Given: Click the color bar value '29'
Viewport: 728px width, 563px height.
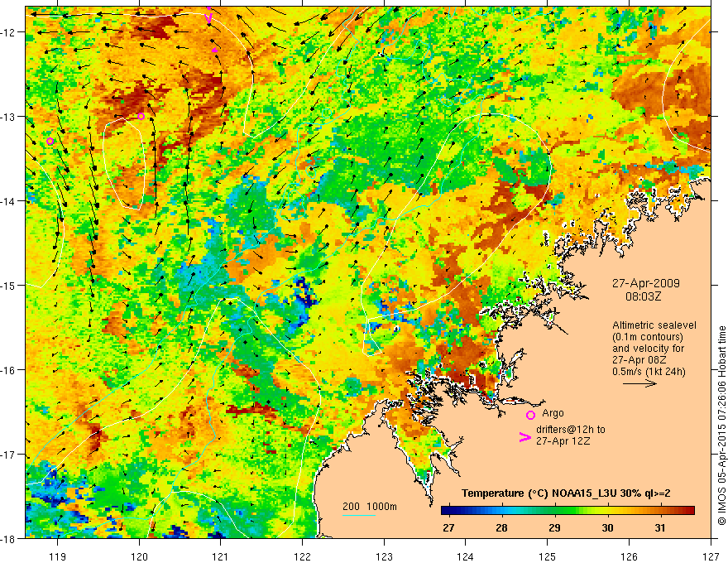Looking at the screenshot, I should tap(554, 527).
